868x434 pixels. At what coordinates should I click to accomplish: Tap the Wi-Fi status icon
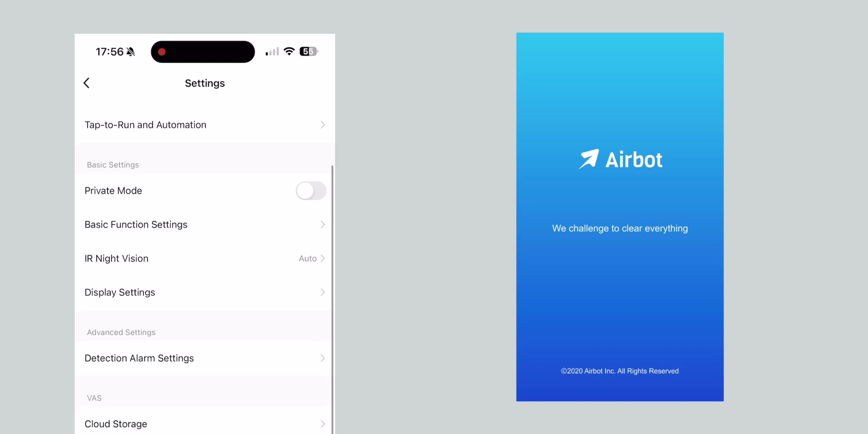click(289, 51)
